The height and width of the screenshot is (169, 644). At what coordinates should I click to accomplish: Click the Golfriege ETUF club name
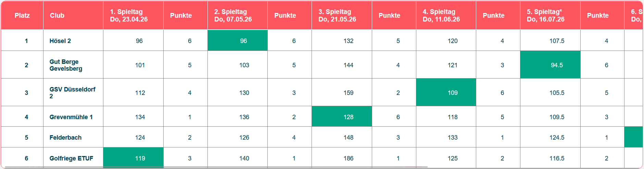[72, 158]
